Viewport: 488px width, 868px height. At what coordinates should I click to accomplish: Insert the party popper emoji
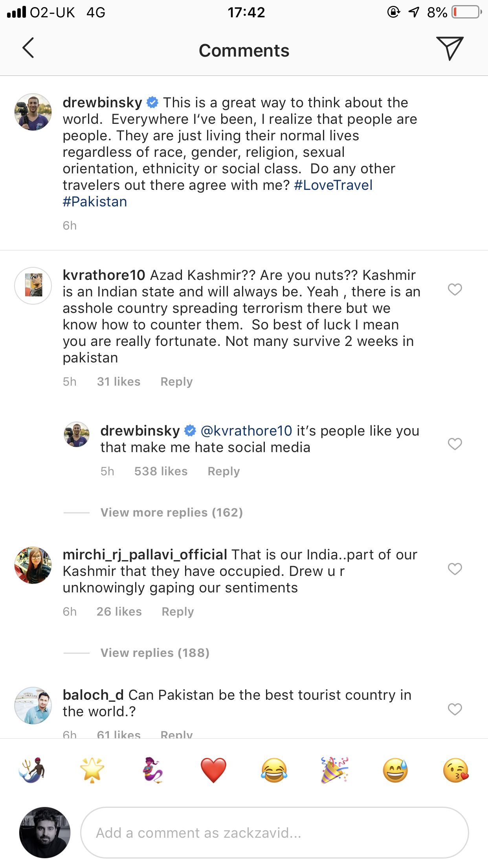(x=335, y=770)
